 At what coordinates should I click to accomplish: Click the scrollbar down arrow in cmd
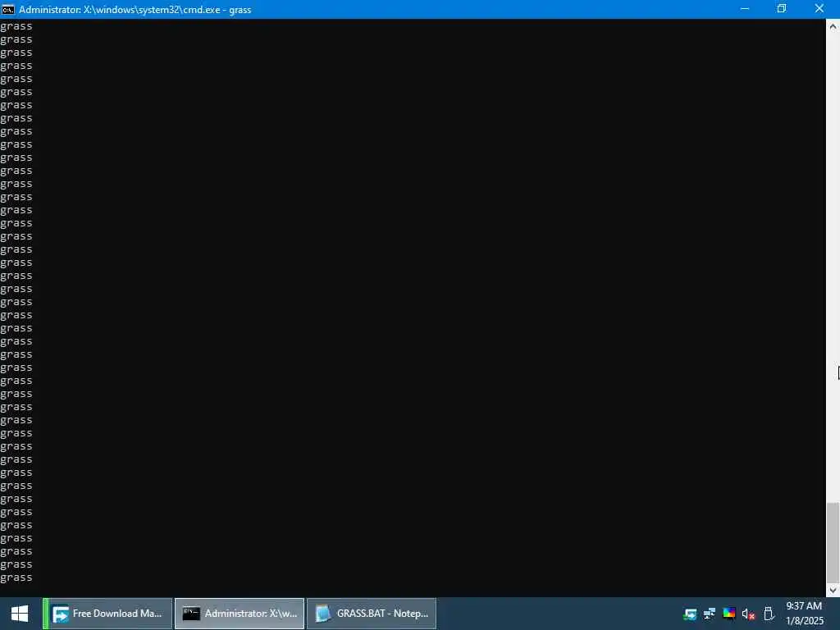[x=833, y=591]
